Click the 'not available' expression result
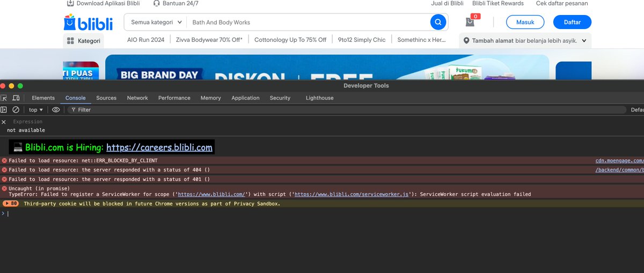Viewport: 644px width, 273px height. tap(26, 130)
